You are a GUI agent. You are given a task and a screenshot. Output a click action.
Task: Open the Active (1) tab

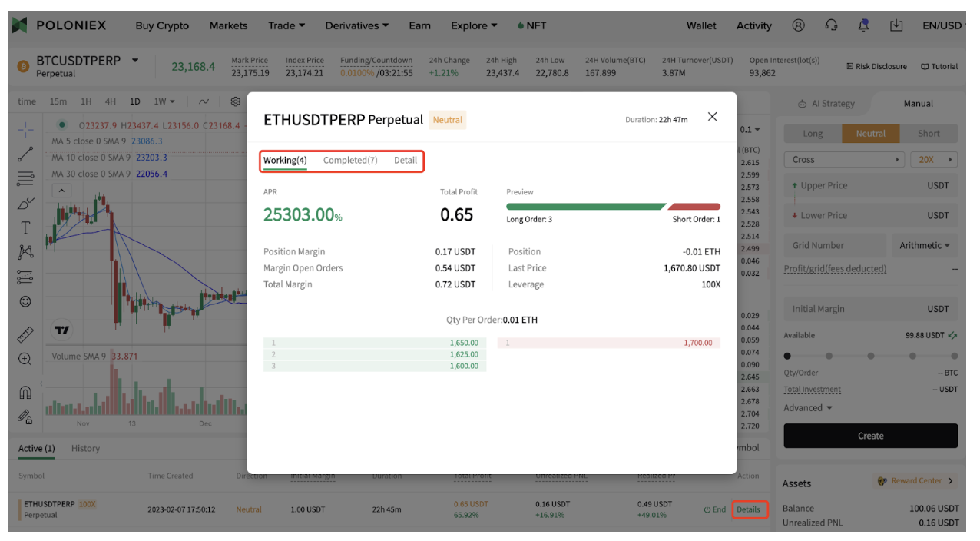[37, 449]
